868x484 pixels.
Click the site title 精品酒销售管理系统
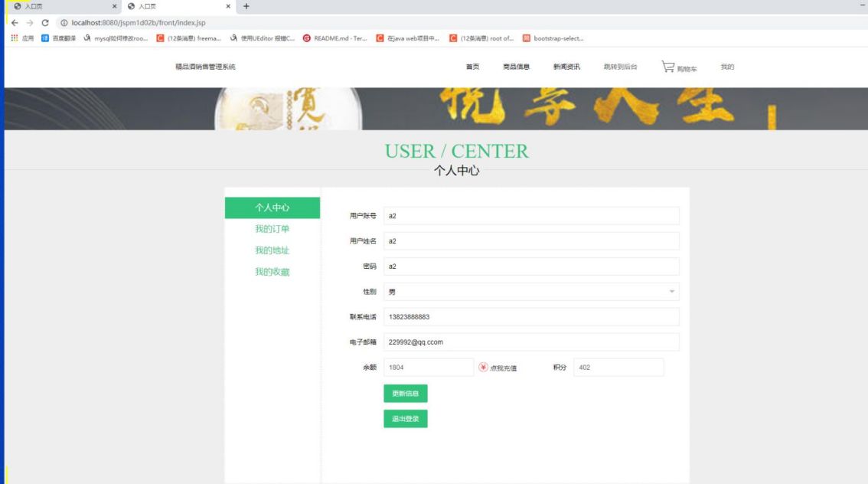click(x=205, y=67)
